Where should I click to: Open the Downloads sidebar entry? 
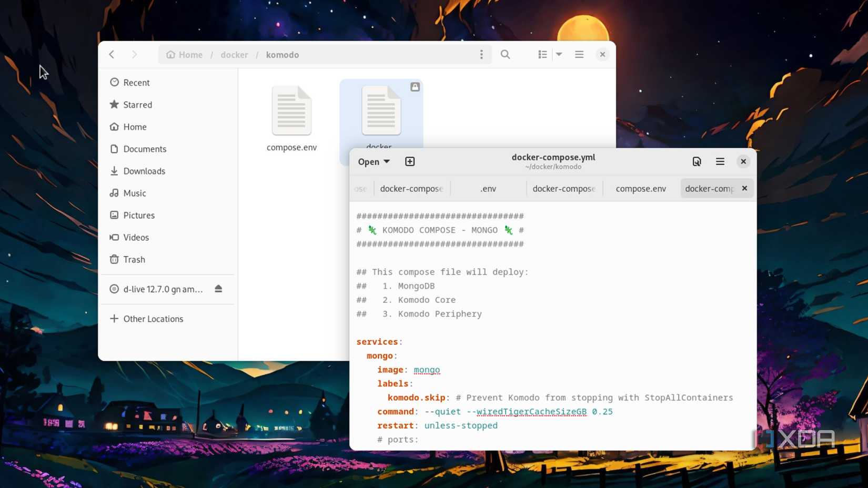[144, 171]
